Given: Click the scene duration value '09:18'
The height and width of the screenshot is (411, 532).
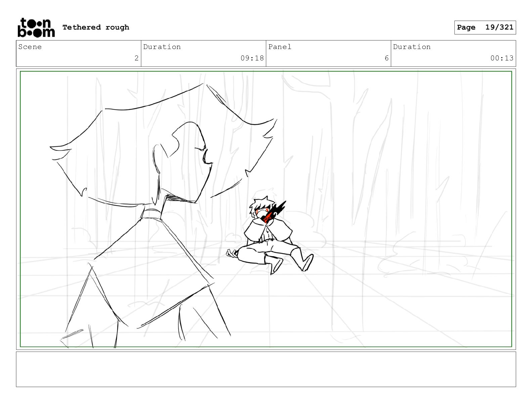Looking at the screenshot, I should 252,58.
